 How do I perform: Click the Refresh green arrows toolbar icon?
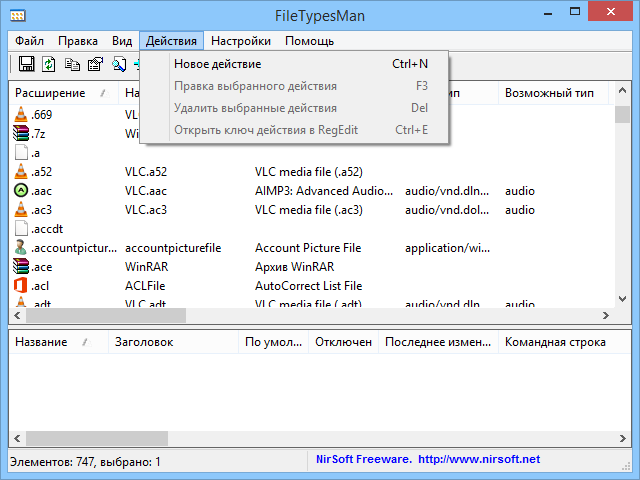(x=49, y=64)
